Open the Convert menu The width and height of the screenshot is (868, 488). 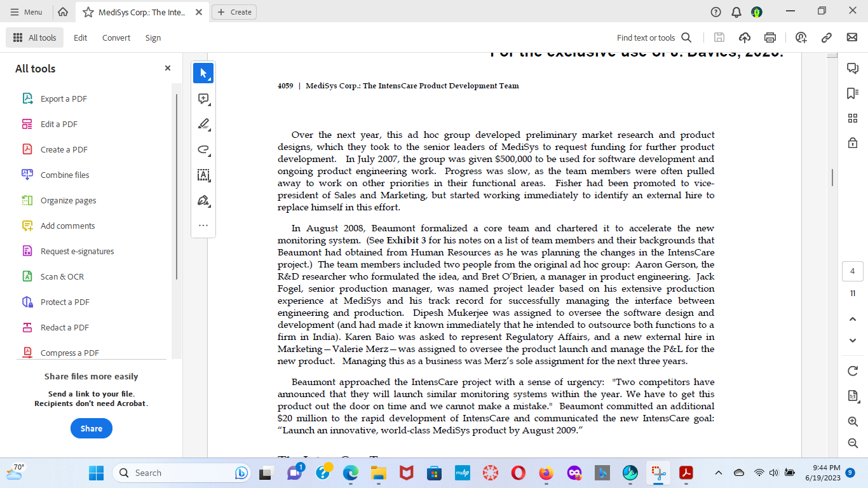coord(116,37)
